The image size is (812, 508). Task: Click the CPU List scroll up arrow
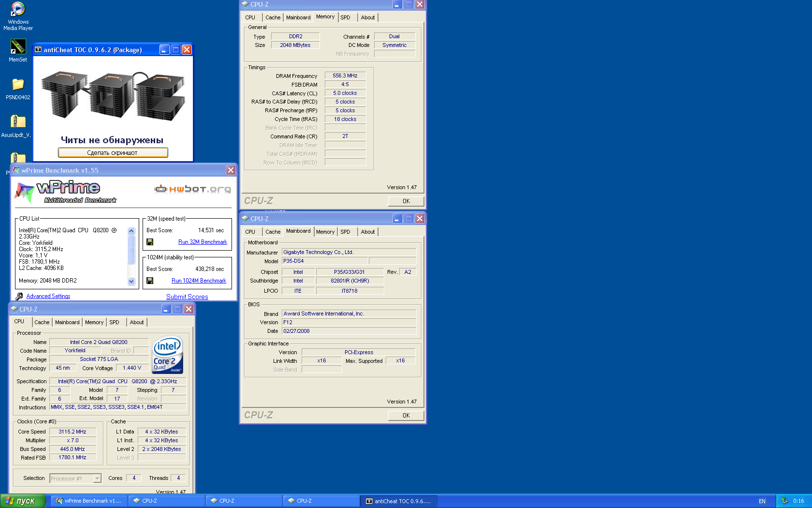click(131, 231)
